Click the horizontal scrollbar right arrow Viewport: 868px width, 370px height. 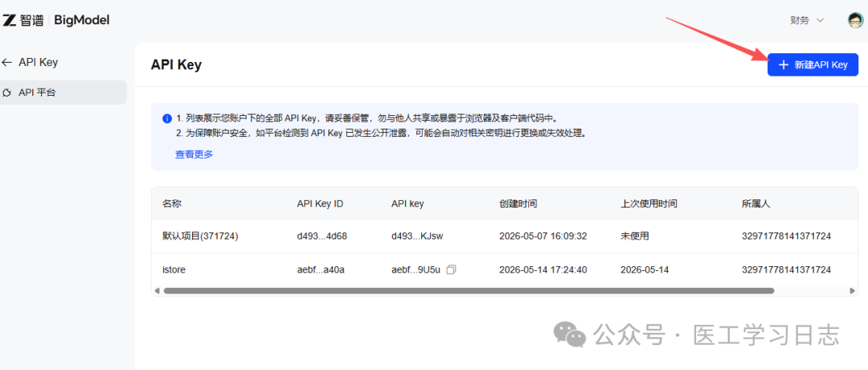click(x=853, y=290)
